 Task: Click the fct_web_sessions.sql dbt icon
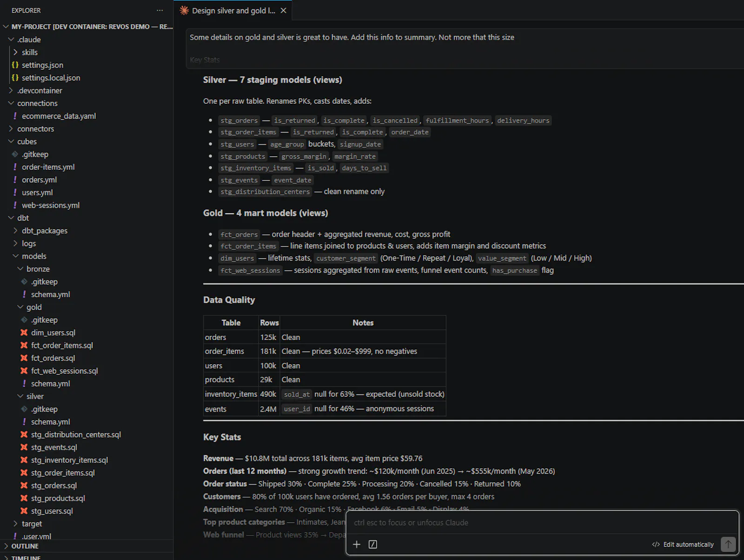click(x=24, y=371)
